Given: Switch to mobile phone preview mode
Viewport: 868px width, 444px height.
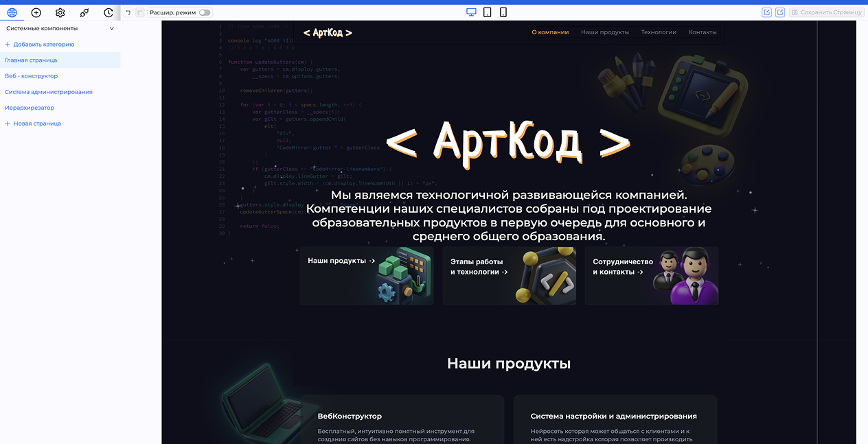Looking at the screenshot, I should point(503,12).
